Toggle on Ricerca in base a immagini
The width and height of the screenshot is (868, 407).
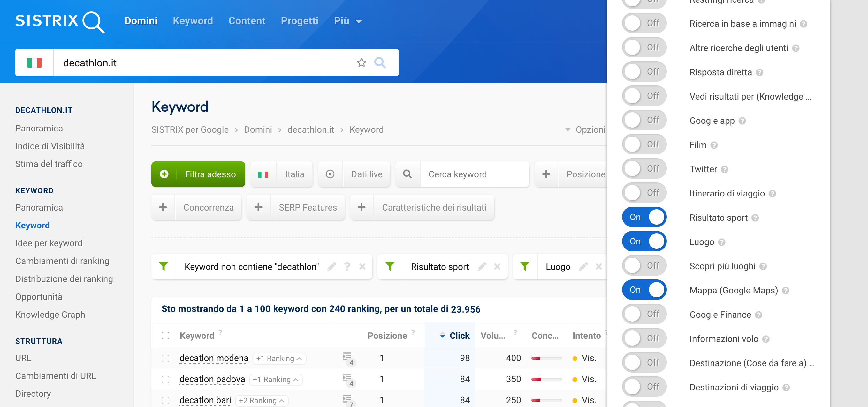point(644,23)
